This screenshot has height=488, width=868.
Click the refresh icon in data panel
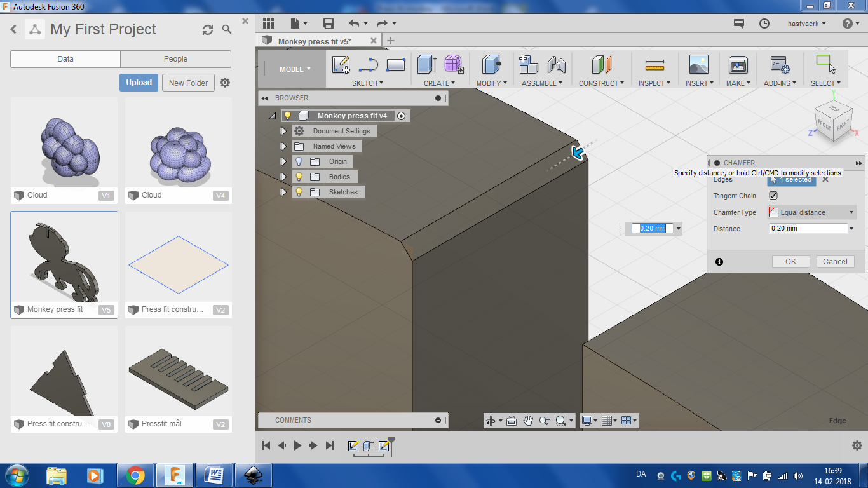coord(208,30)
